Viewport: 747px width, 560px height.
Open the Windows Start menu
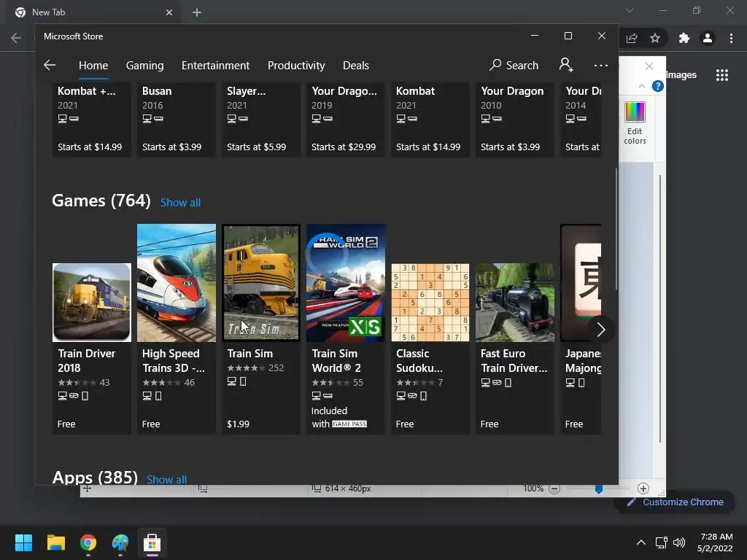coord(23,542)
